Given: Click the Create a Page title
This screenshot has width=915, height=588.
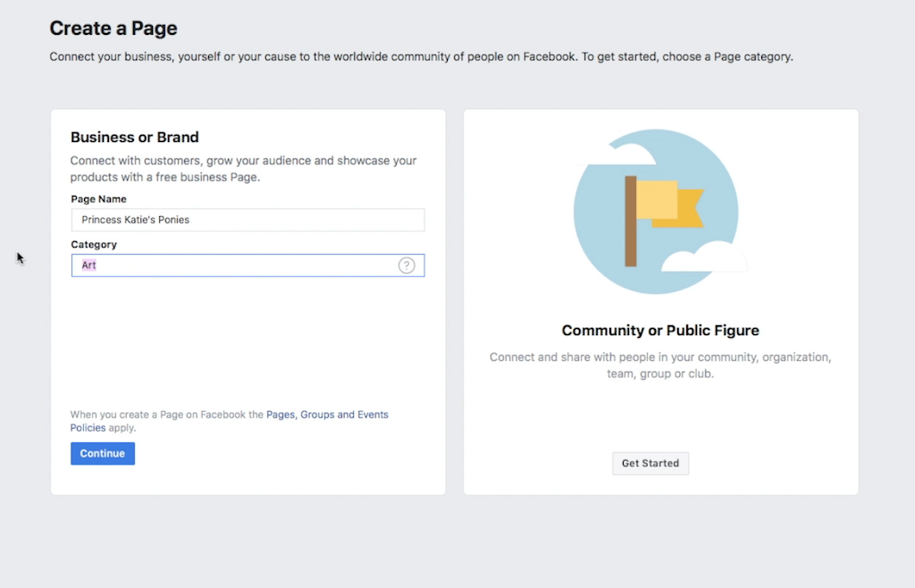Looking at the screenshot, I should pos(113,28).
